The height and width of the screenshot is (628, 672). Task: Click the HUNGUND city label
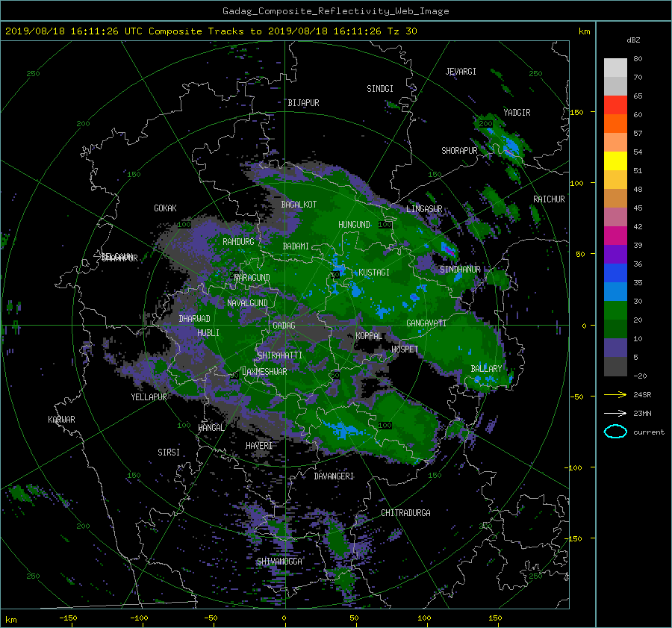(x=354, y=225)
